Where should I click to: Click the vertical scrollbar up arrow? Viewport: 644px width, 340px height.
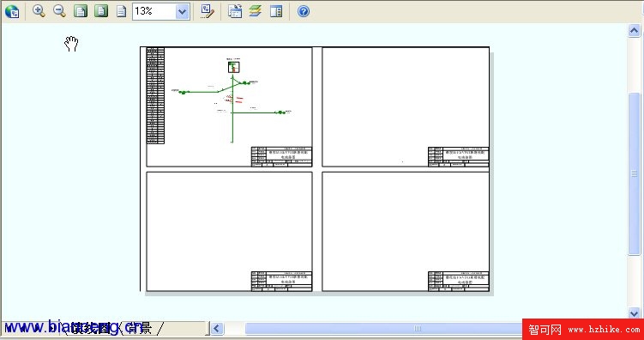635,30
